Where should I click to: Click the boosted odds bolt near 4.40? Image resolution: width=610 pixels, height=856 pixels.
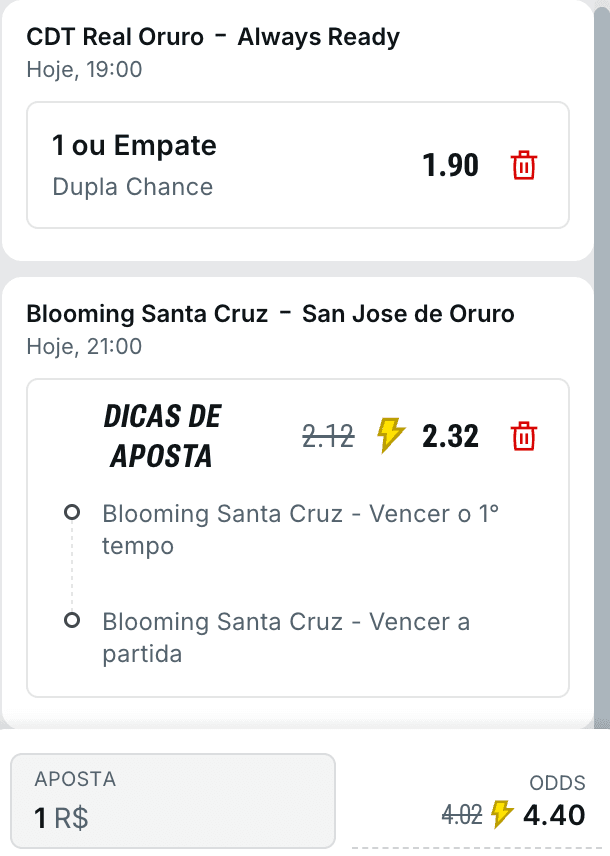pyautogui.click(x=501, y=814)
